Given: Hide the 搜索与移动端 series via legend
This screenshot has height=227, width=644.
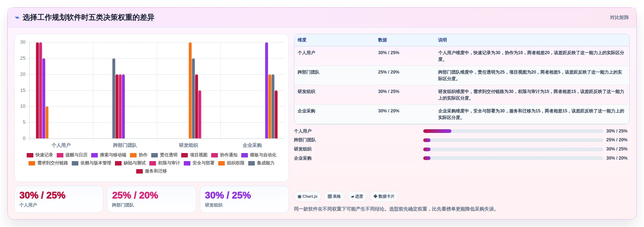Looking at the screenshot, I should click(109, 155).
